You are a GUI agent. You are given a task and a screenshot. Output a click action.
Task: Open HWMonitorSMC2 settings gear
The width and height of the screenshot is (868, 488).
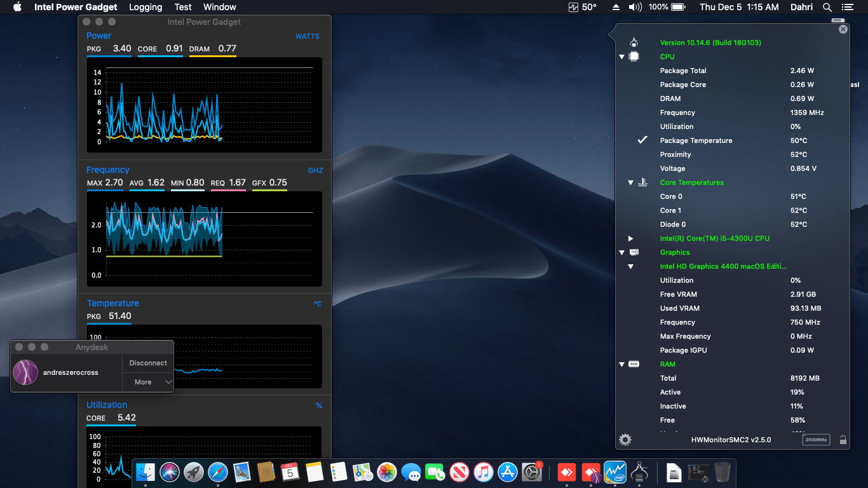(x=625, y=440)
